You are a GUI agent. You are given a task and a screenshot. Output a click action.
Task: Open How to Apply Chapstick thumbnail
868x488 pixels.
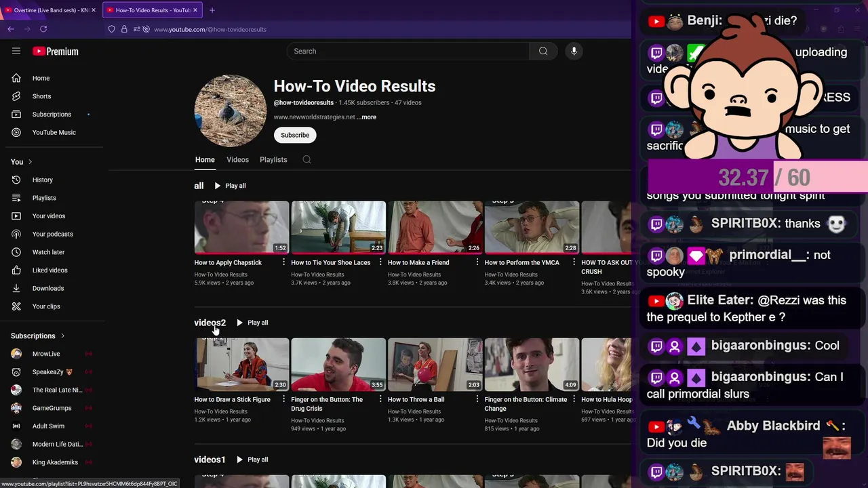241,227
